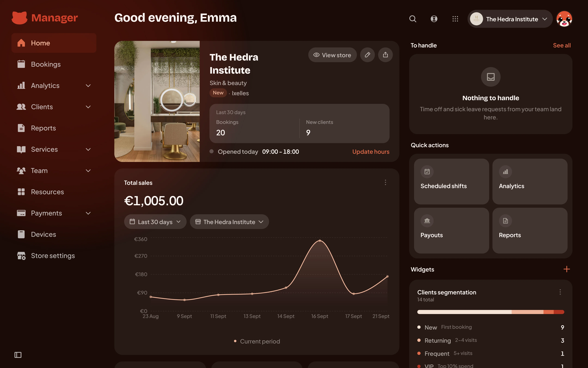Open The Hedra Institute store switcher in header

click(x=510, y=19)
